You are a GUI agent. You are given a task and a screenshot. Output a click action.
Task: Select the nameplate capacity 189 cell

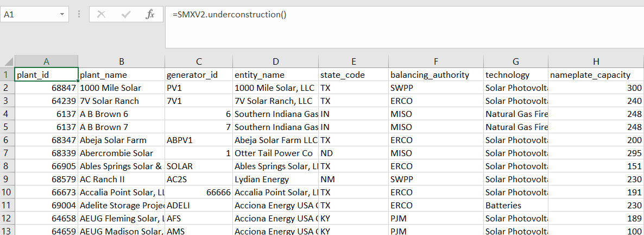pyautogui.click(x=596, y=218)
